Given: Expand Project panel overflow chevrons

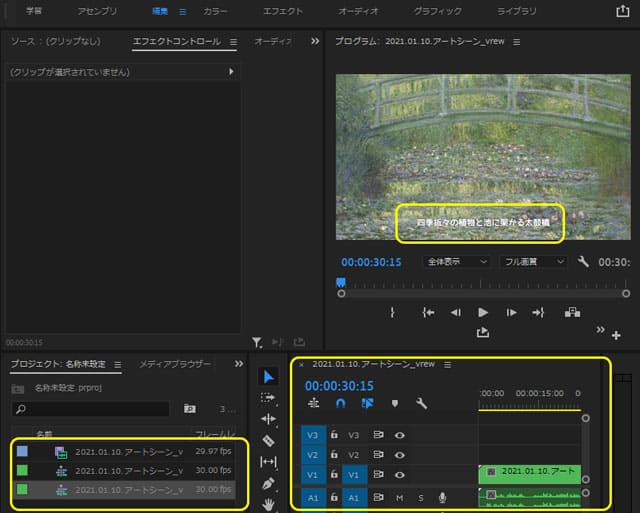Looking at the screenshot, I should (x=239, y=364).
